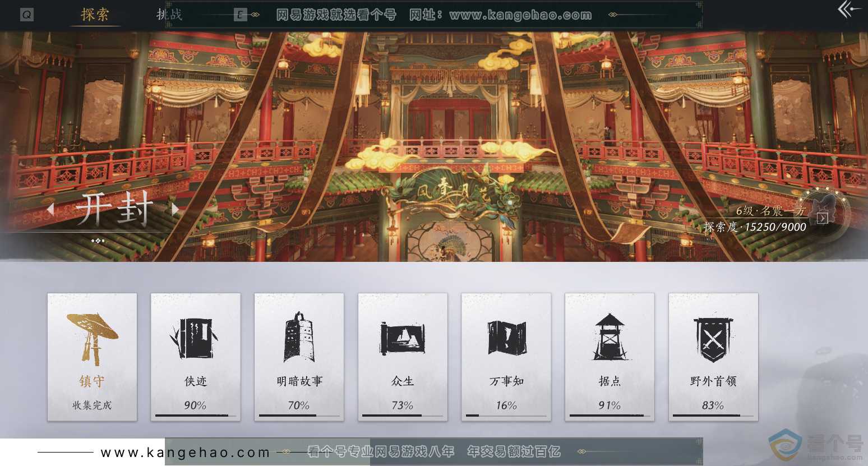Click the exclamation book icon on 万事知 card

(506, 338)
